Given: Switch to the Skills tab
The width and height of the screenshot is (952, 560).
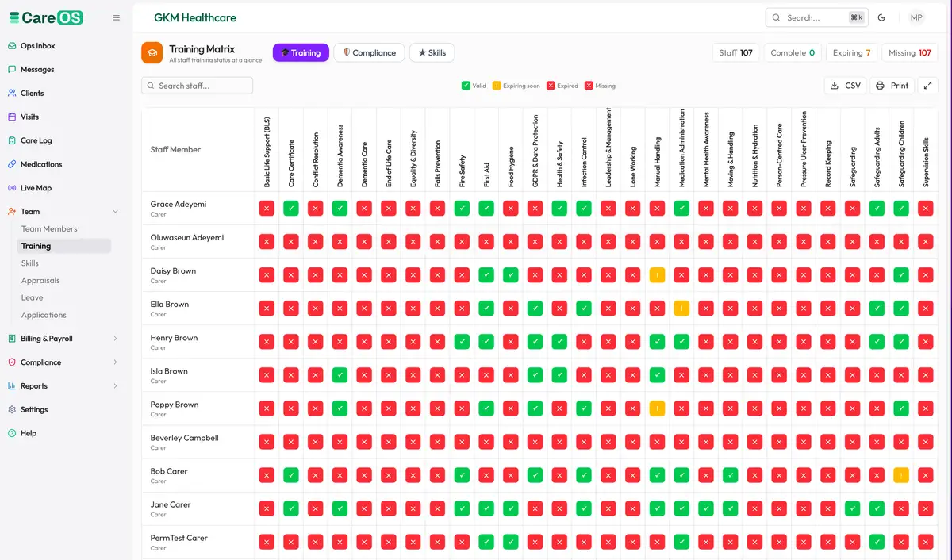Looking at the screenshot, I should [x=432, y=52].
